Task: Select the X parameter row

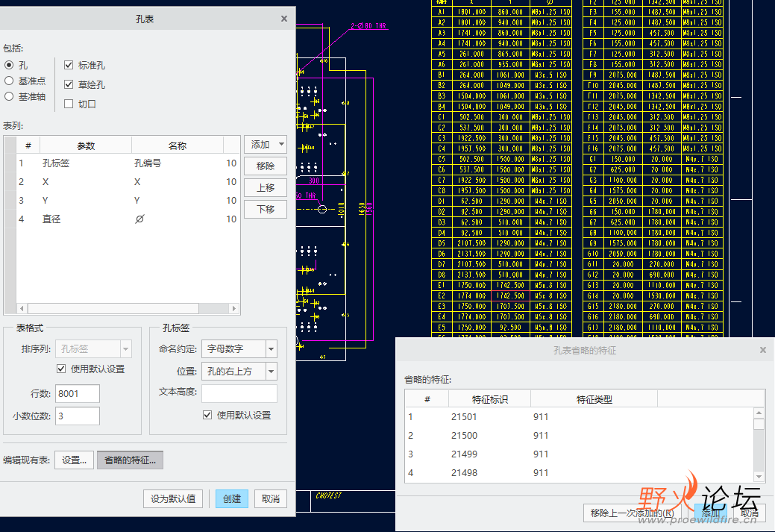Action: [x=128, y=182]
